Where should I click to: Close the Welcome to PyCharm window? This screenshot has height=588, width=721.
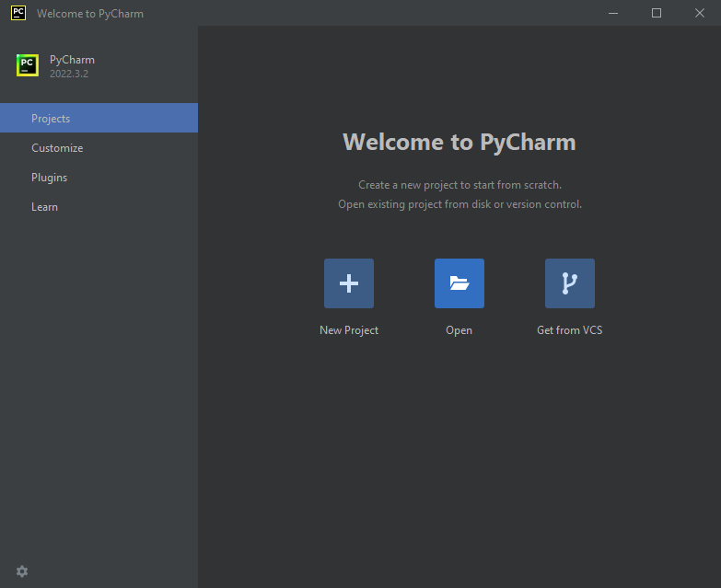(x=700, y=13)
